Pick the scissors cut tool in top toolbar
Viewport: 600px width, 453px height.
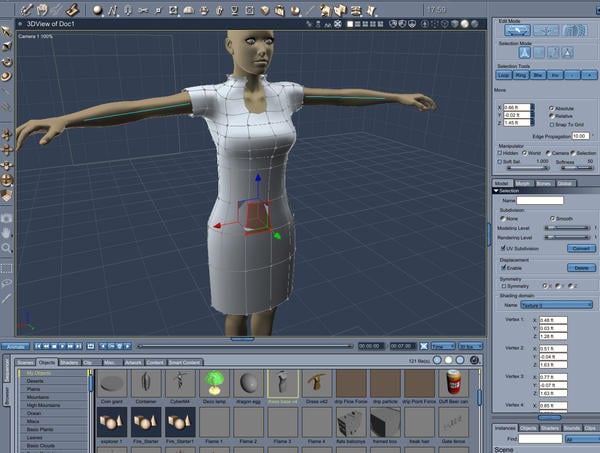click(143, 10)
